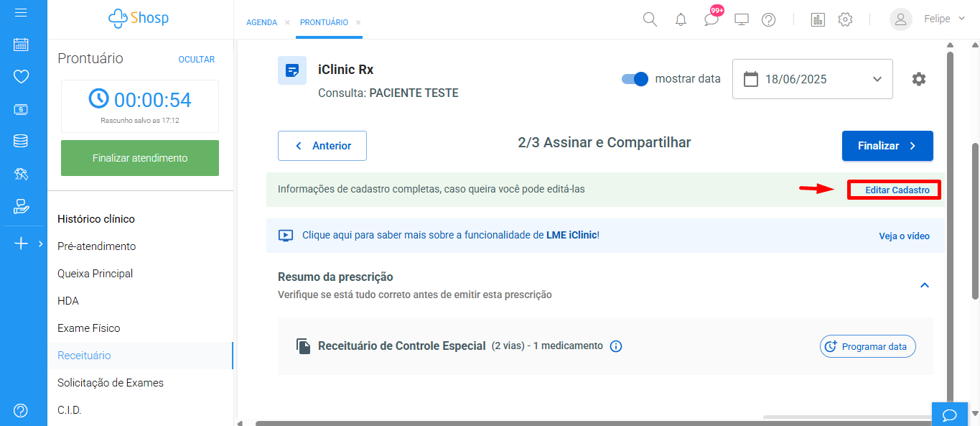Open the handshake icon in the sidebar

(21, 174)
